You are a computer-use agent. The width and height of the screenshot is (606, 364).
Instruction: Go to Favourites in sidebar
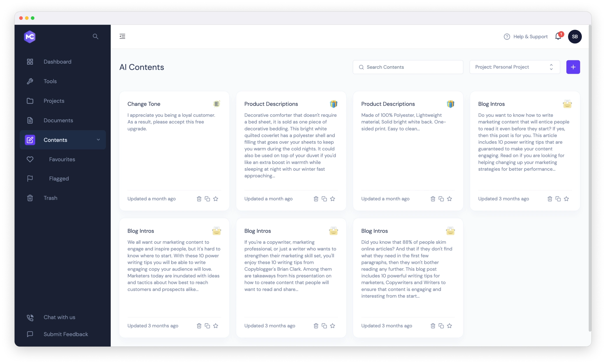pos(62,159)
